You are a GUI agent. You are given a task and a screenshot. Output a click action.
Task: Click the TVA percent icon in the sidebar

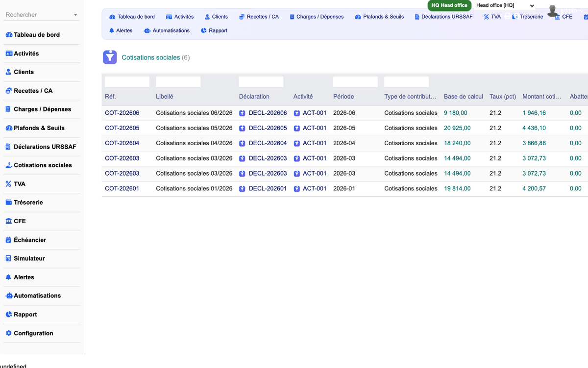8,184
